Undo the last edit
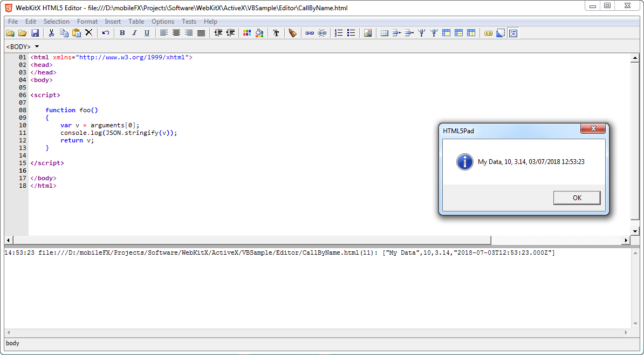Screen dimensions: 644x355 [x=106, y=33]
